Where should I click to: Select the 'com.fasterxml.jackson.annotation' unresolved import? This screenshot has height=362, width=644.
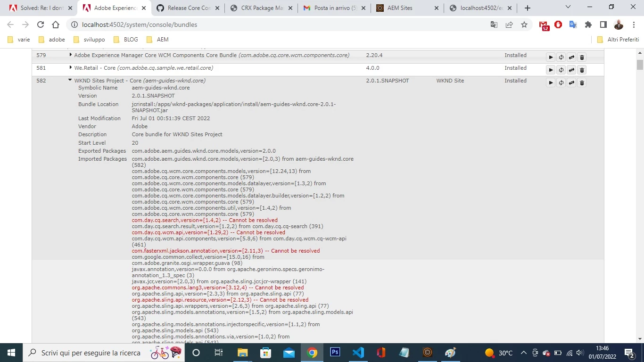pos(226,251)
